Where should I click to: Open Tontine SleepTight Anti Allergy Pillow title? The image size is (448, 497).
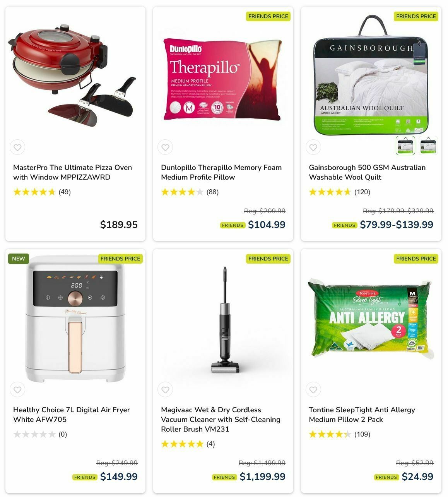point(362,415)
